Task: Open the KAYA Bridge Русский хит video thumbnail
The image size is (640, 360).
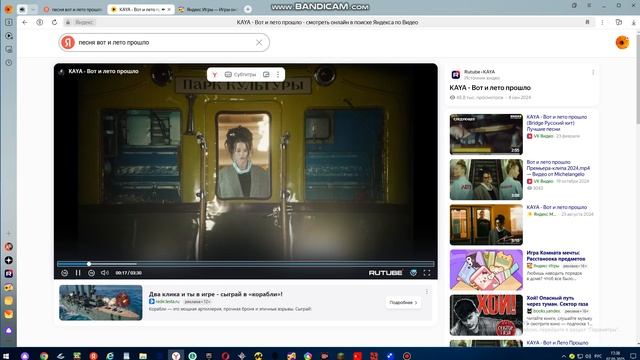Action: click(x=486, y=134)
